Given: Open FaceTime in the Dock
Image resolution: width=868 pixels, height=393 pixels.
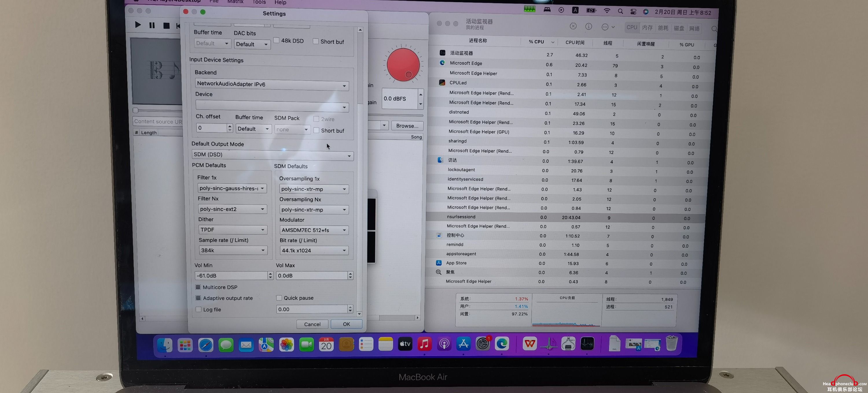Looking at the screenshot, I should (306, 344).
